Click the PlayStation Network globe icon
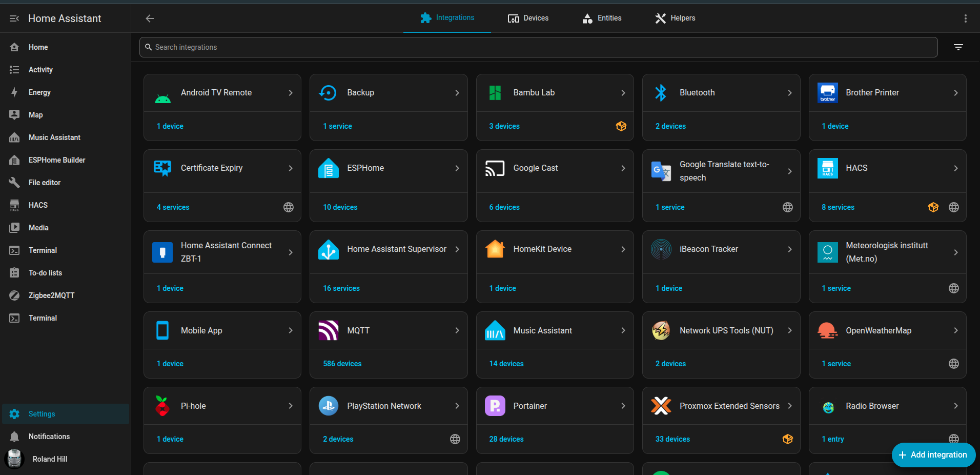 click(455, 439)
